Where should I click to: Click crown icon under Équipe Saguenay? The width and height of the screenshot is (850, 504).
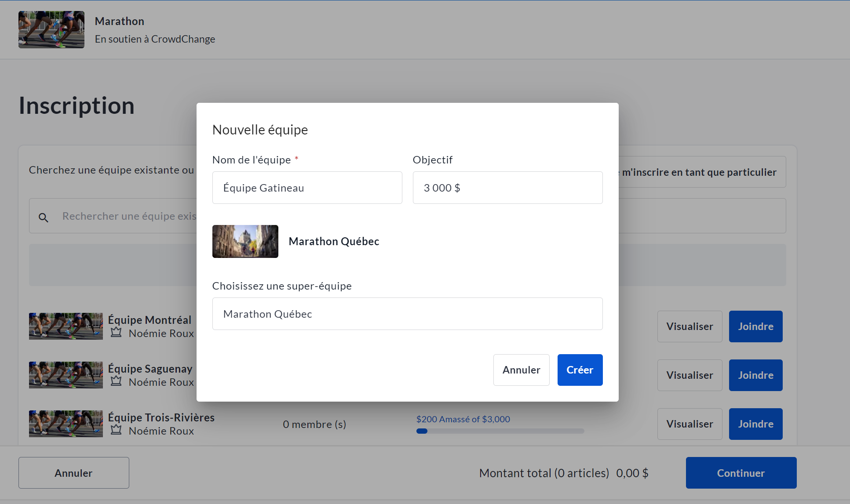[x=116, y=381]
